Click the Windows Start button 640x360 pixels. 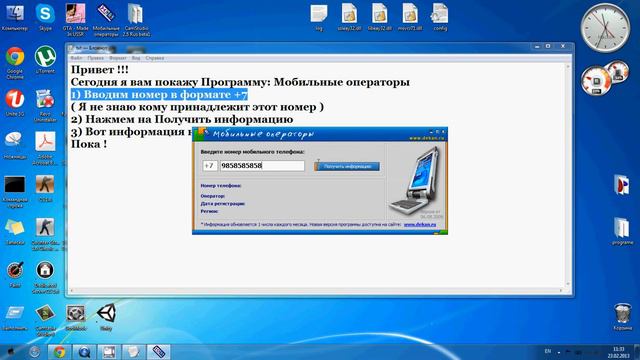pyautogui.click(x=11, y=352)
